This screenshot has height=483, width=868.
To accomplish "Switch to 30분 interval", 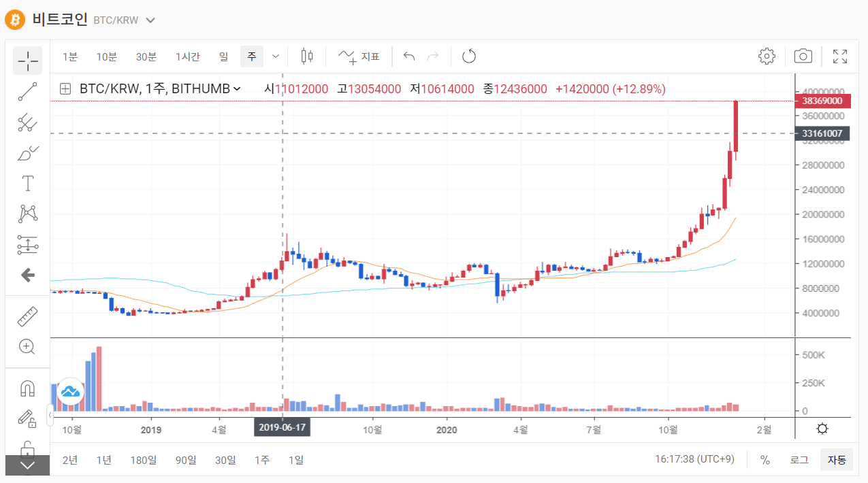I will (146, 56).
